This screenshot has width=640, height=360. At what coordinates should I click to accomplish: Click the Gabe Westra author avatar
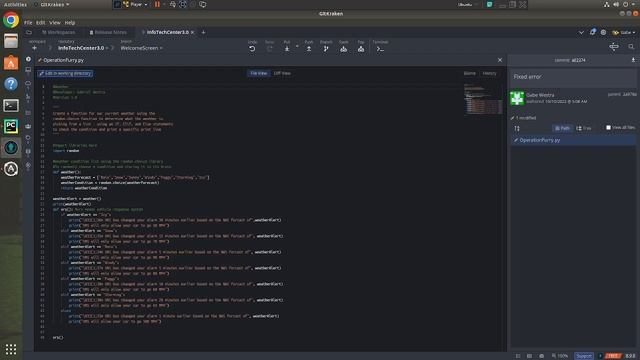517,98
